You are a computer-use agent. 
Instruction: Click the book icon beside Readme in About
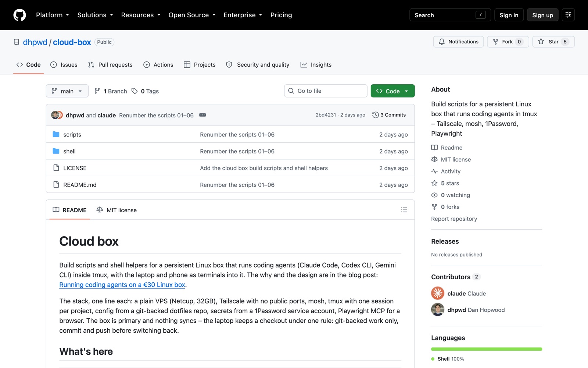(x=434, y=148)
